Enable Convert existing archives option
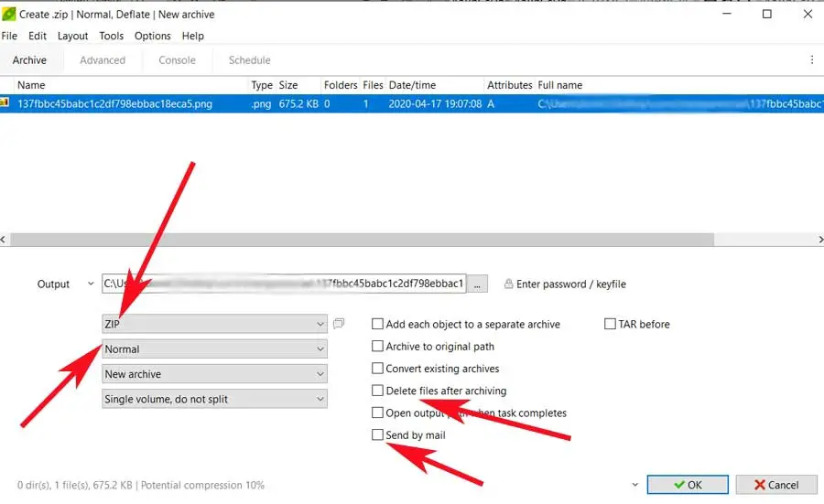The width and height of the screenshot is (824, 504). coord(377,368)
